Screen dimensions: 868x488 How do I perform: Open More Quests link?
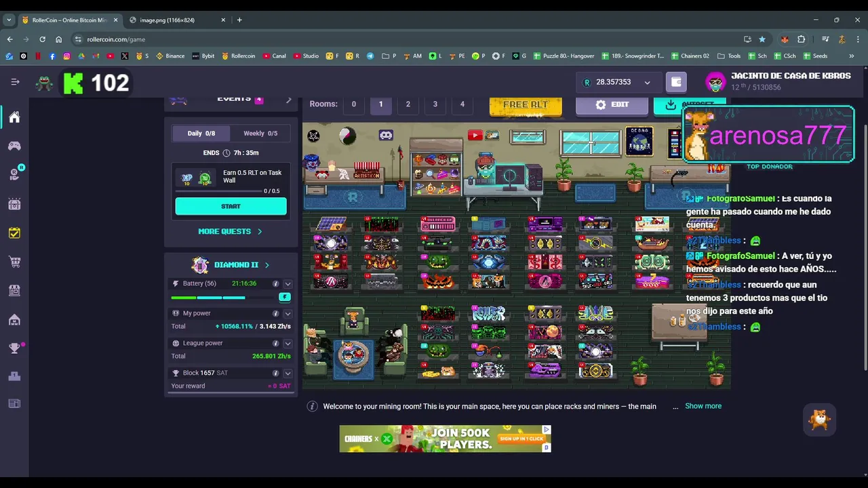230,231
